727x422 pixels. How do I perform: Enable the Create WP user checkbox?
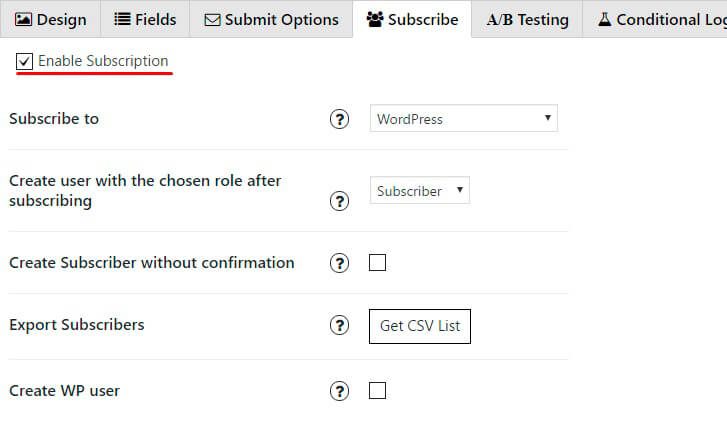(x=377, y=390)
